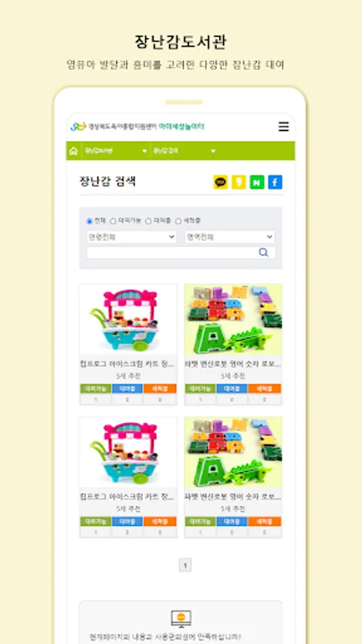Select the 대여가능 radio button
Screen dimensions: 362x644
coord(113,221)
